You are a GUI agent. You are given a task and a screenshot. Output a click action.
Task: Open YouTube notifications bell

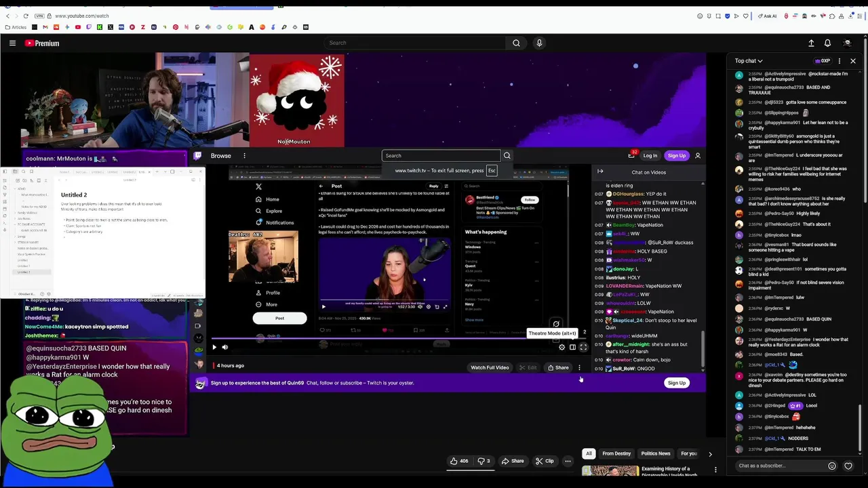click(x=827, y=43)
